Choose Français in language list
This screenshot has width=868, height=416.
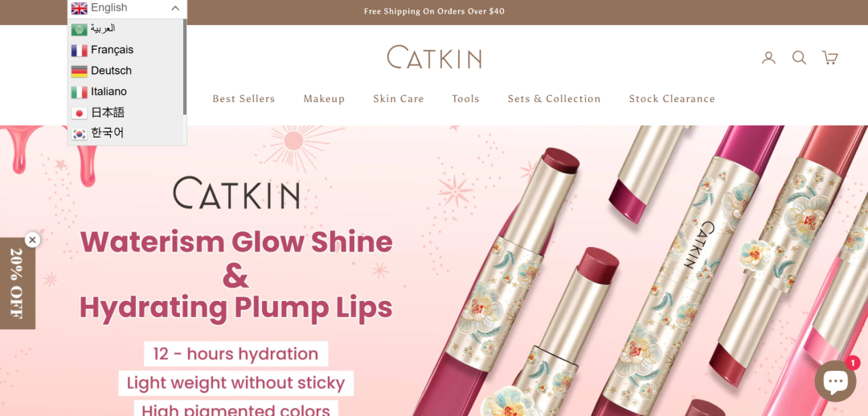coord(127,50)
